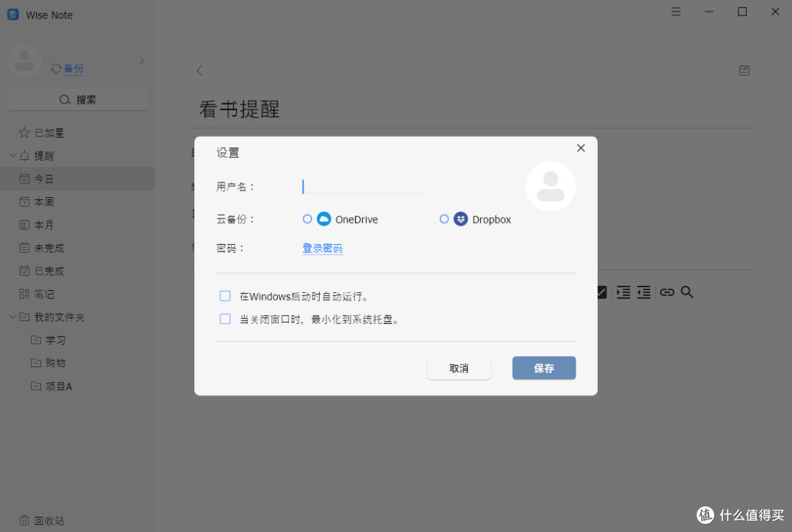Collapse the 我的文件夹 folder tree
The height and width of the screenshot is (532, 792).
pyautogui.click(x=13, y=317)
